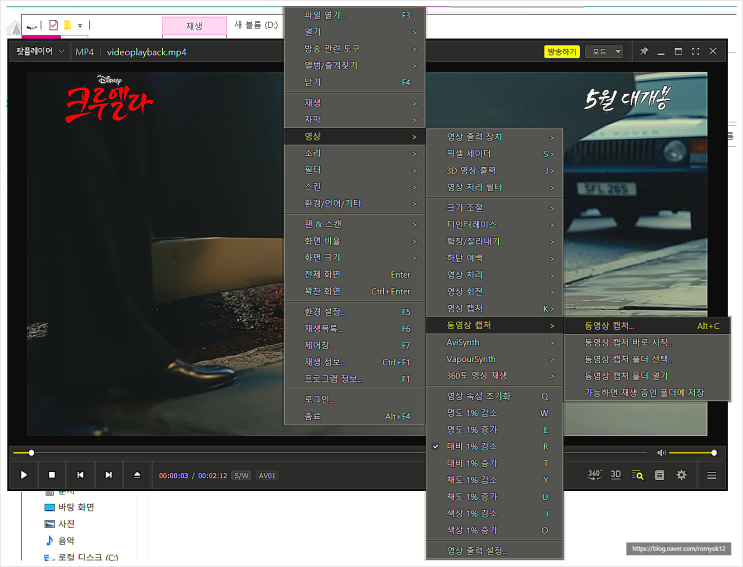Expand the 자막 submenu

354,119
